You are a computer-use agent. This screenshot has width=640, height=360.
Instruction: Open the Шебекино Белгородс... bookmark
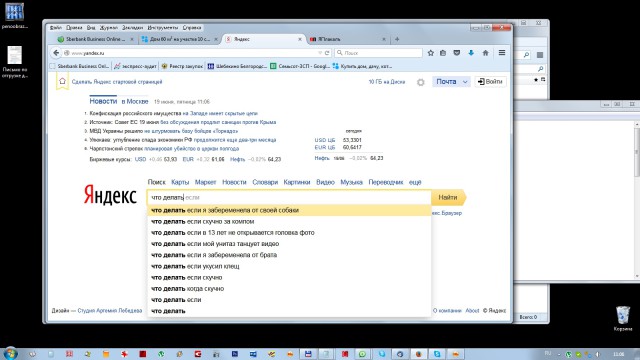tap(237, 66)
